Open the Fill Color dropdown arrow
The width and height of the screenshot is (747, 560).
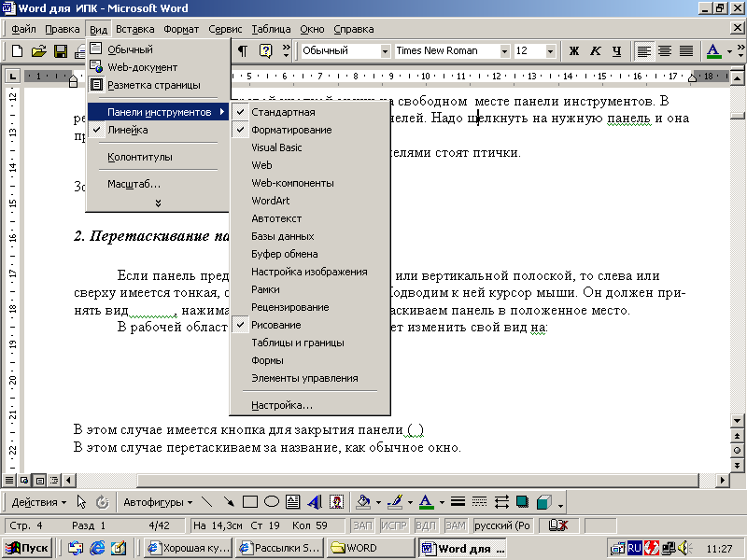click(378, 502)
